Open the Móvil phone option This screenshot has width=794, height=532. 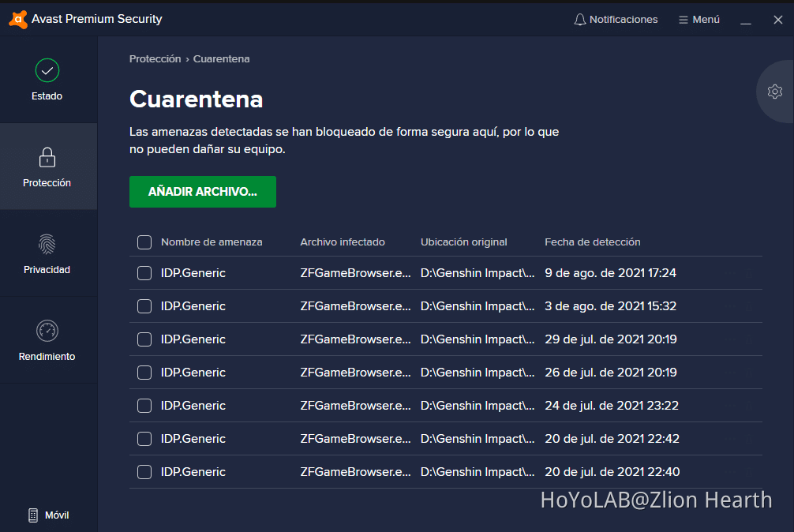[49, 515]
